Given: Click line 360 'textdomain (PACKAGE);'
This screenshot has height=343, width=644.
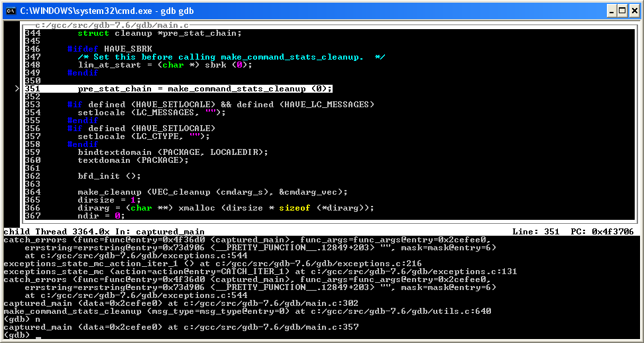Looking at the screenshot, I should click(133, 160).
